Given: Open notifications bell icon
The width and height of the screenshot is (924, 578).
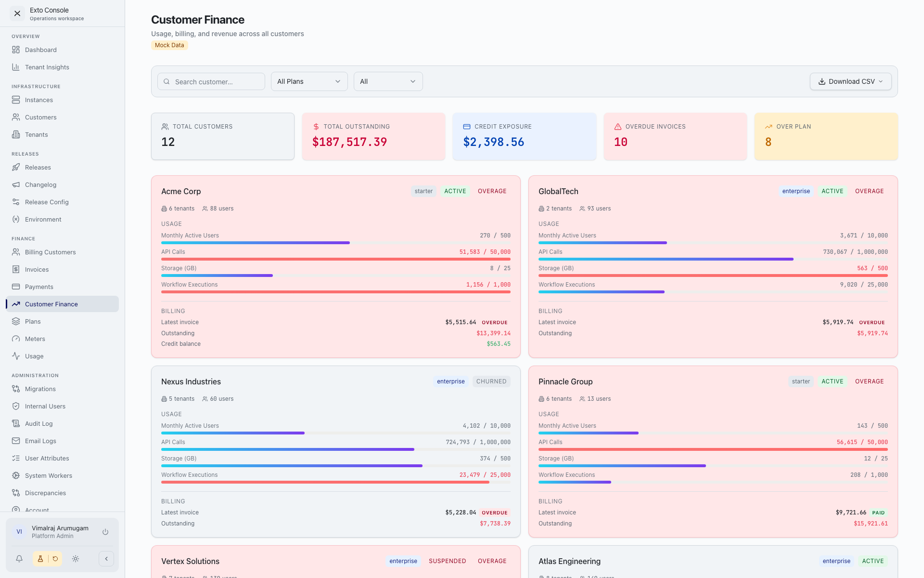Looking at the screenshot, I should point(19,559).
